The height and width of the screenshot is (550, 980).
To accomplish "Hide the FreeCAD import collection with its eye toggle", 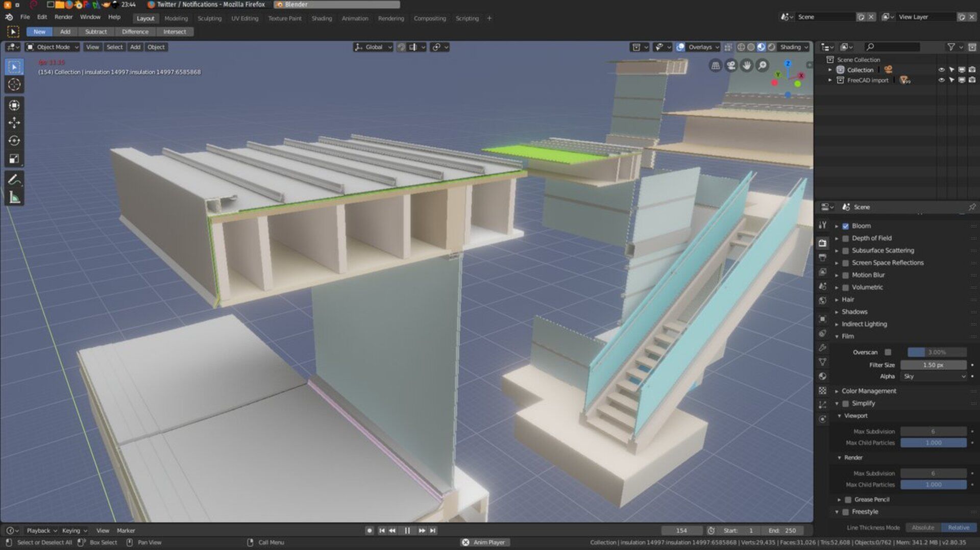I will pyautogui.click(x=941, y=80).
